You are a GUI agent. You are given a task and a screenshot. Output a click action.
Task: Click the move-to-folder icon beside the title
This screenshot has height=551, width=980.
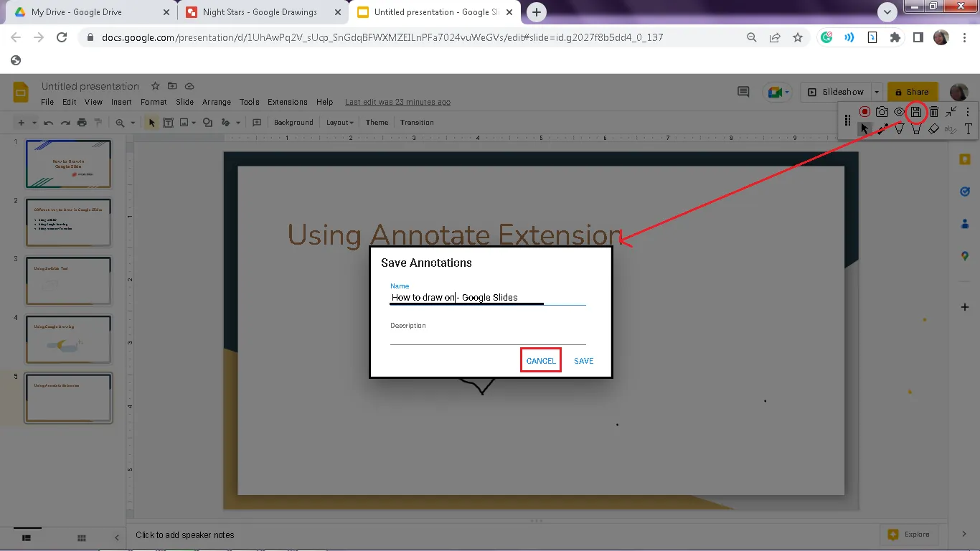click(x=172, y=86)
